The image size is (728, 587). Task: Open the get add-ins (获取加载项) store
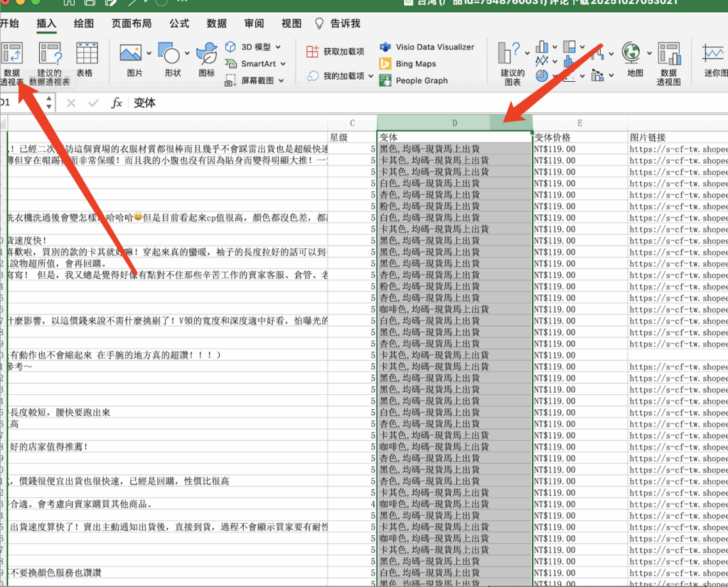coord(335,51)
